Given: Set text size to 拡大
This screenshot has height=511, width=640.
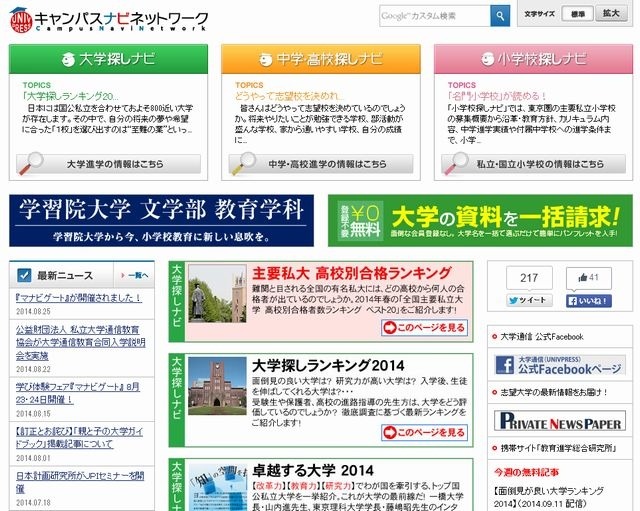Looking at the screenshot, I should click(611, 13).
